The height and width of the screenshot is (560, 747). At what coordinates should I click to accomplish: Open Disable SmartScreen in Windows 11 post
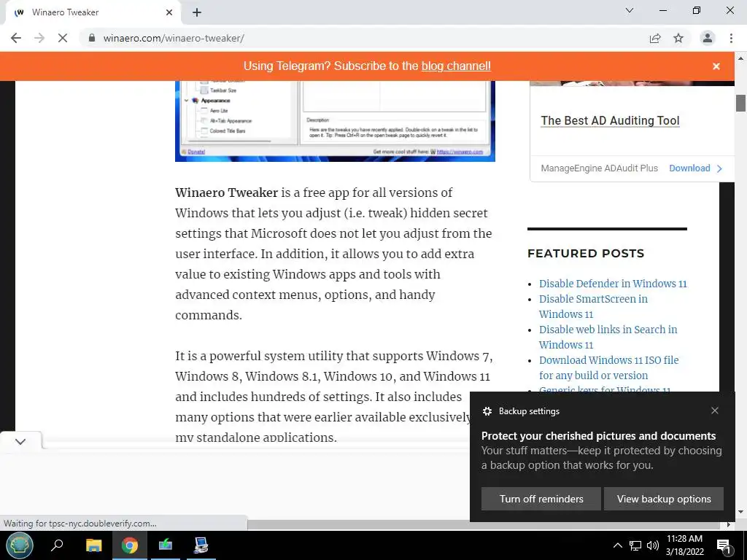pos(593,306)
